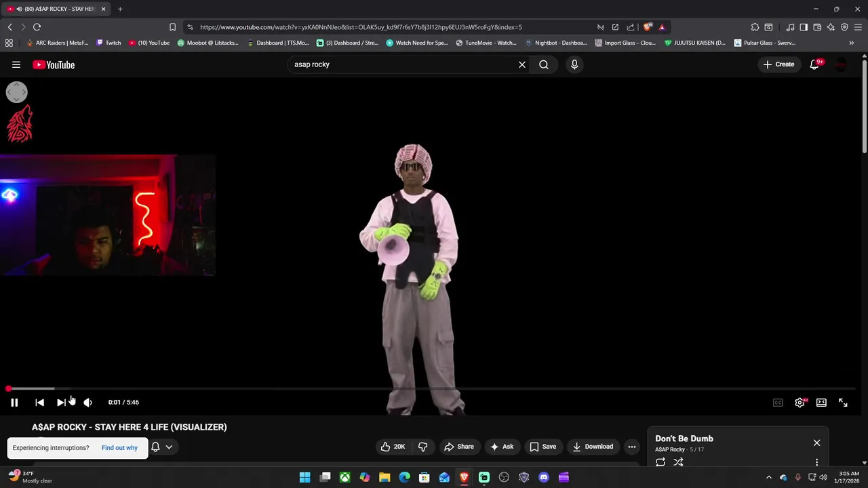The height and width of the screenshot is (488, 868).
Task: Open JUJUTSU KAISEN bookmark
Action: [x=695, y=43]
